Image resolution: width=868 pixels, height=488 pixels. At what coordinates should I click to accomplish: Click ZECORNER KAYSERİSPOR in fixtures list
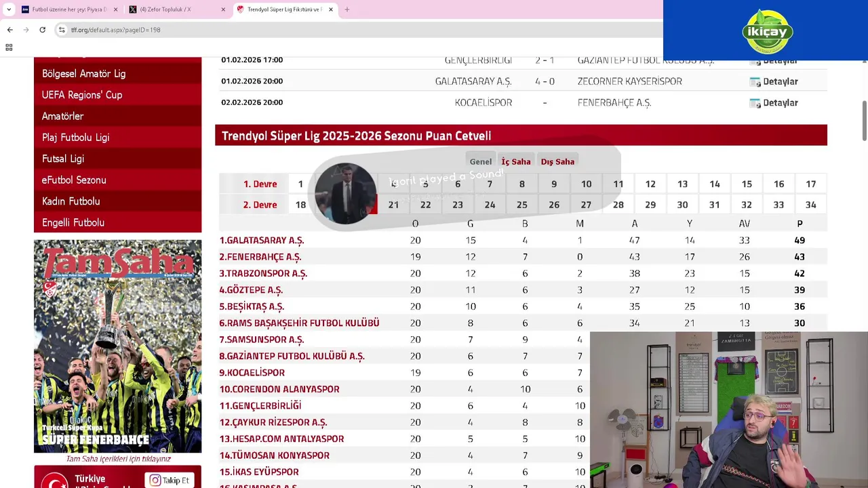point(630,81)
